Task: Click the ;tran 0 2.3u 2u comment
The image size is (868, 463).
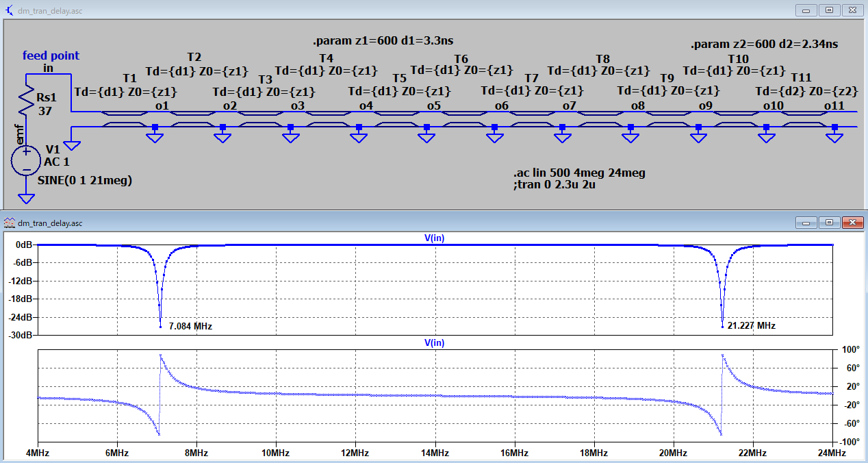Action: [x=553, y=184]
